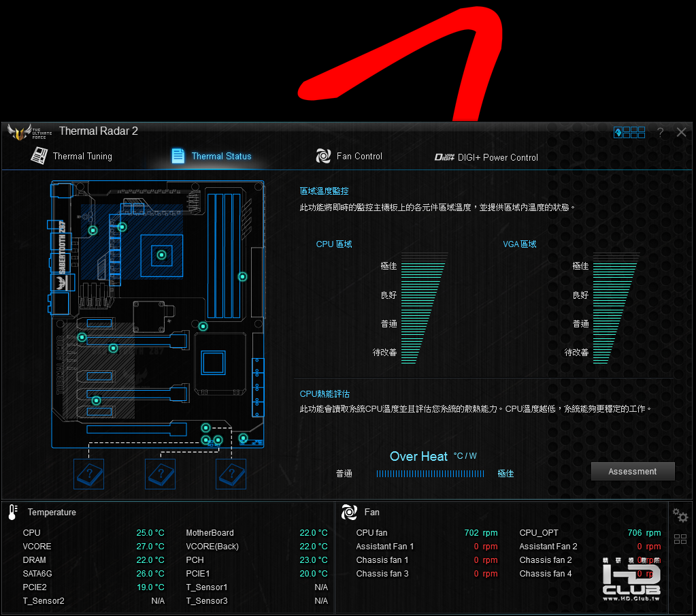Click the T_Sensor3 row label
This screenshot has width=696, height=616.
[206, 601]
